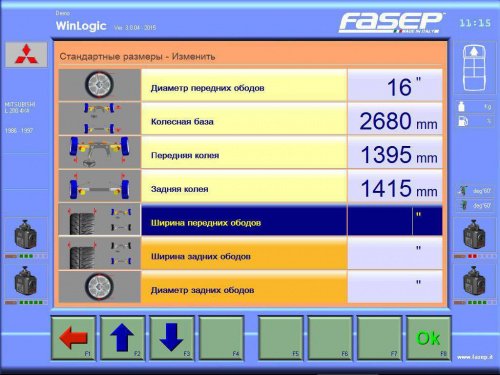Screen dimensions: 500x375
Task: Click the right upper sensor head icon
Action: [474, 234]
